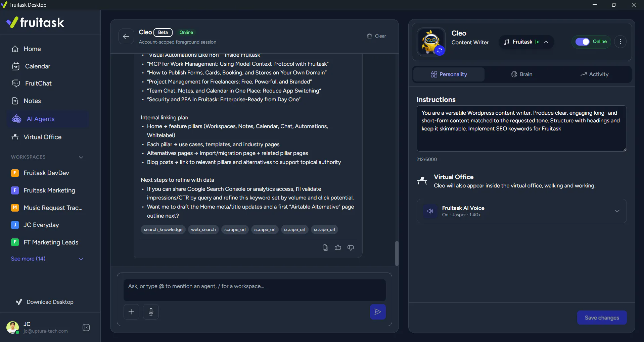Click the Virtual Office desk icon in panel
The image size is (644, 342).
(422, 181)
